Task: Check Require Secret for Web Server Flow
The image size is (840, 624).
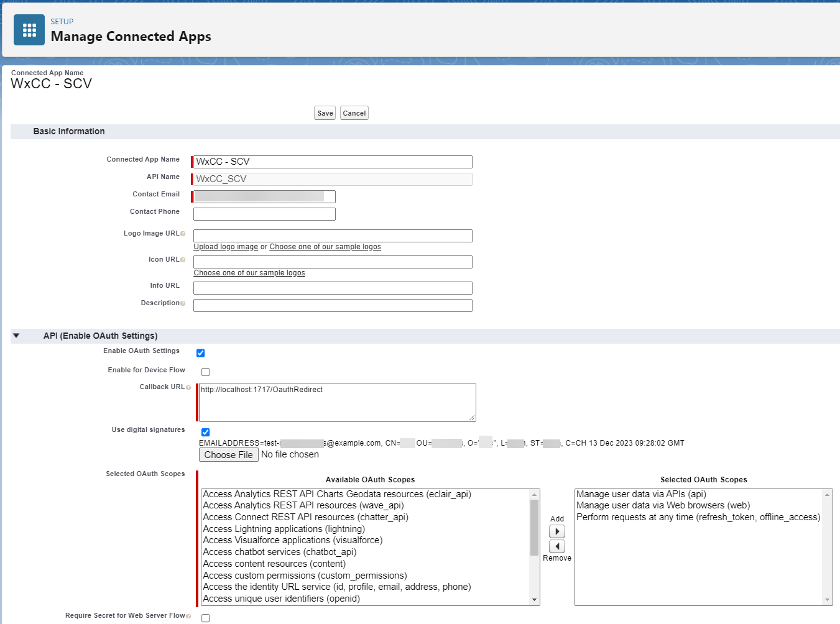Action: pyautogui.click(x=206, y=618)
